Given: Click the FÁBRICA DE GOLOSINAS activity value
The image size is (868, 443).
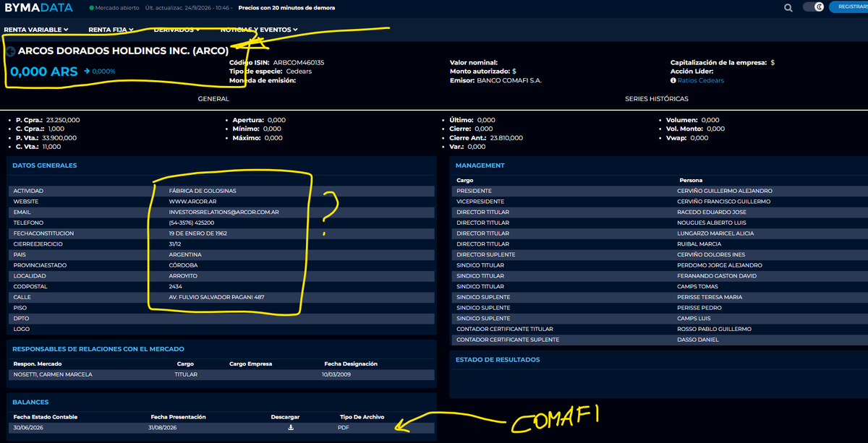Looking at the screenshot, I should click(x=203, y=191).
